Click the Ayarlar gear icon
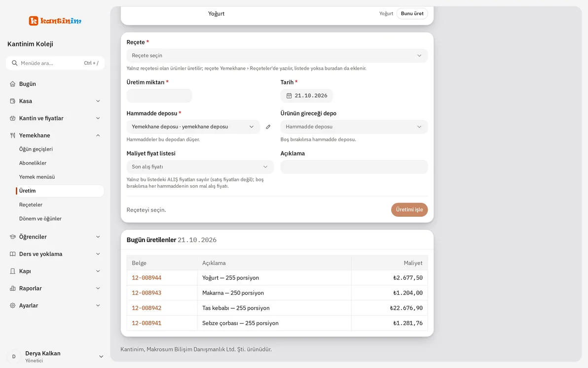Image resolution: width=588 pixels, height=368 pixels. point(13,306)
